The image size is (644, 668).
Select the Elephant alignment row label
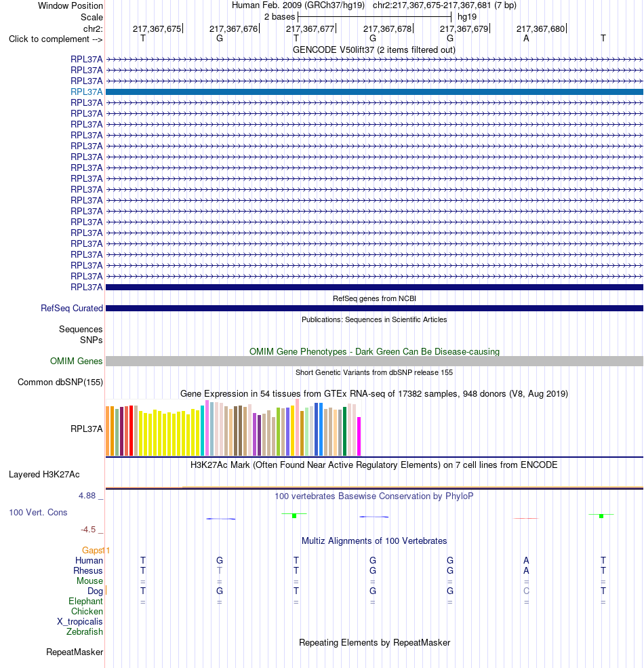(x=85, y=601)
